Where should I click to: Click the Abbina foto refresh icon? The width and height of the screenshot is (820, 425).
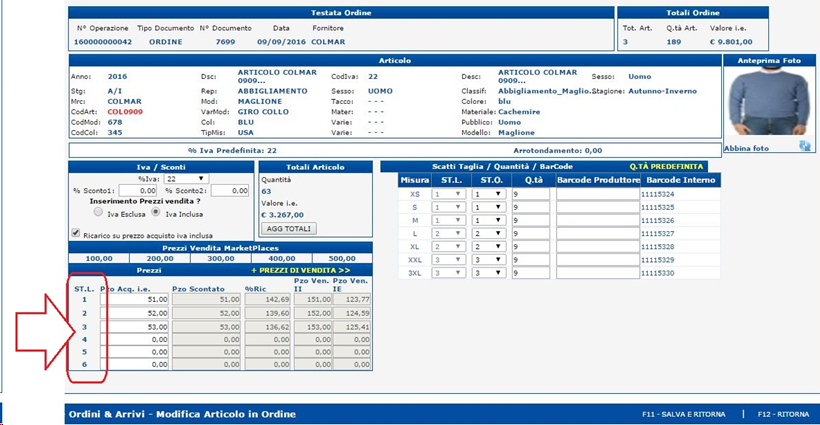(x=805, y=146)
